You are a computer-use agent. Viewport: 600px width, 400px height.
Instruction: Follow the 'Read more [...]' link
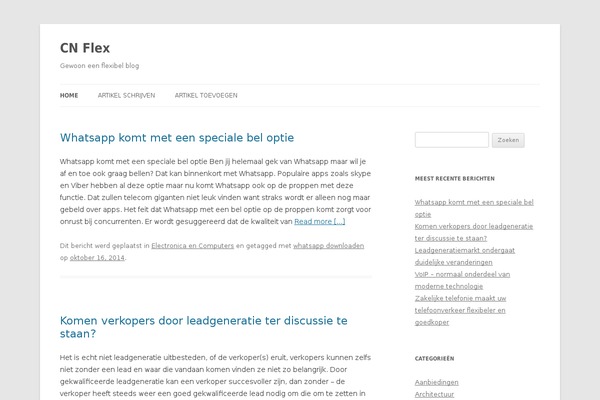[x=320, y=221]
